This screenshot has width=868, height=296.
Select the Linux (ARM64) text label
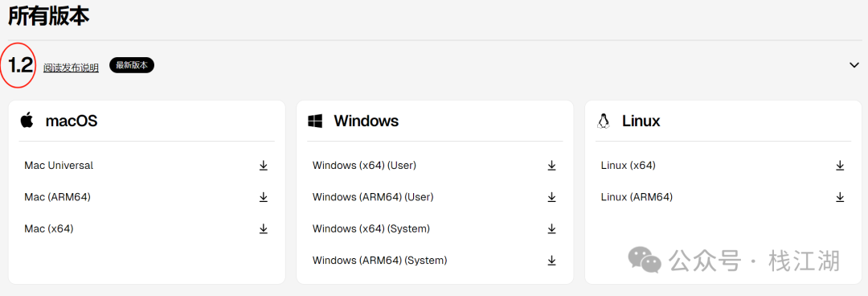(x=637, y=197)
